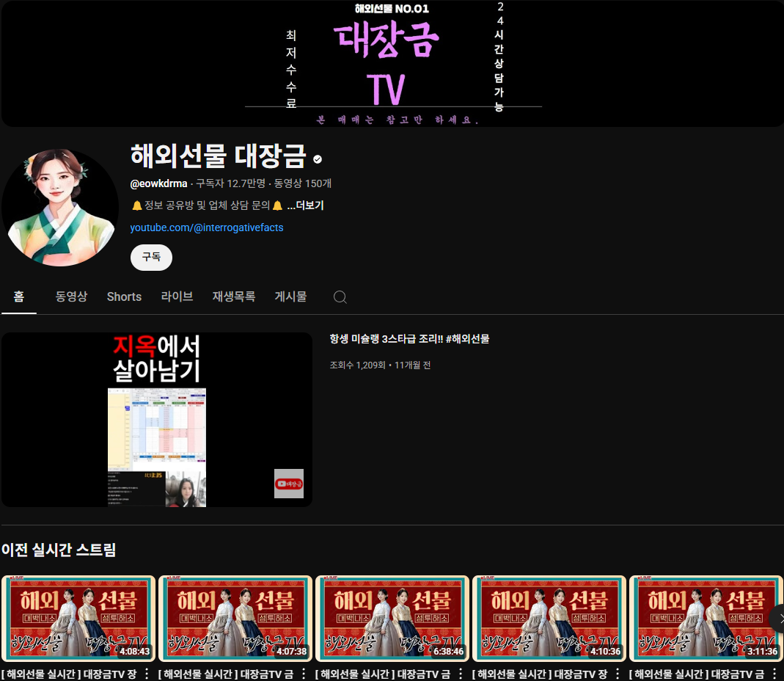Image resolution: width=784 pixels, height=681 pixels.
Task: Open the 동영상 tab
Action: tap(71, 296)
